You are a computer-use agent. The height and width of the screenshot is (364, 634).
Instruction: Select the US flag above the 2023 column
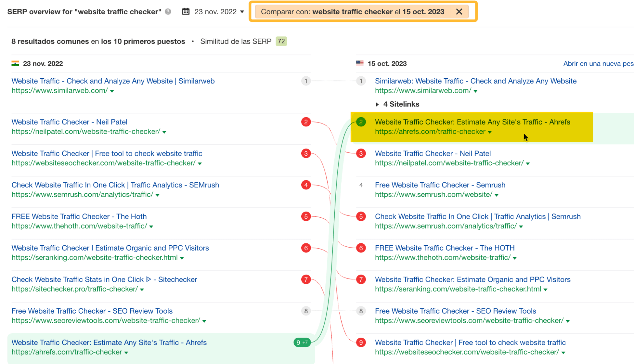360,63
